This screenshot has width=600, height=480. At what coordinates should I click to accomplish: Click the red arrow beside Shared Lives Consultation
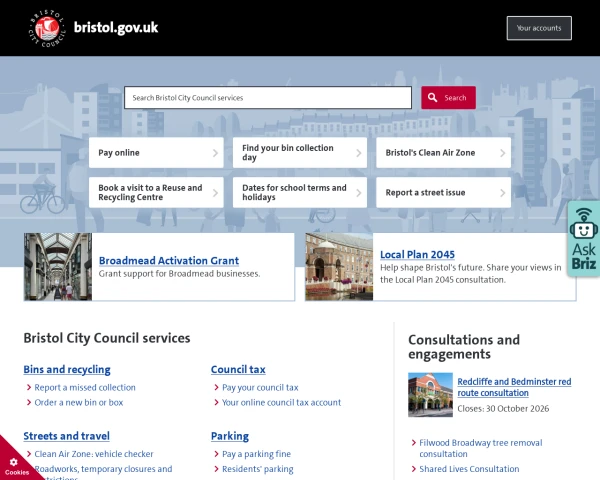pos(414,469)
